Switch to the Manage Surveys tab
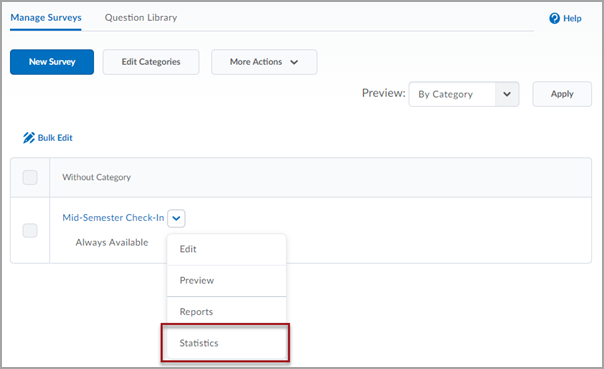 46,18
